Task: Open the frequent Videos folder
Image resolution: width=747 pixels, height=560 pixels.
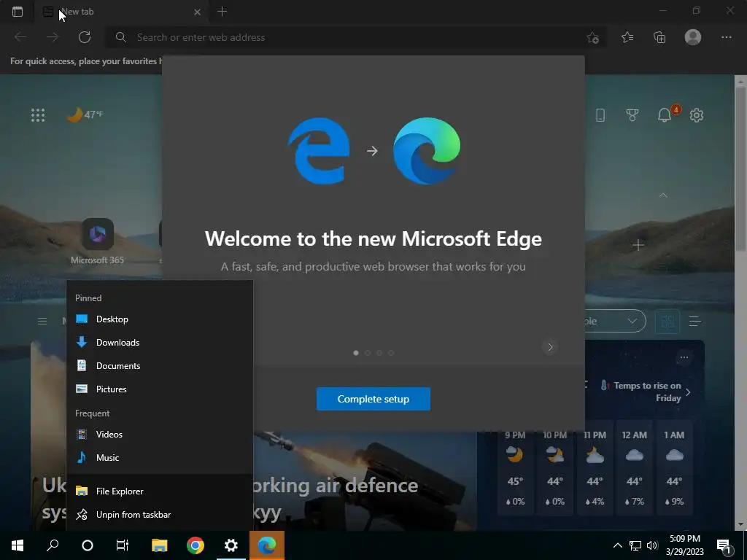Action: point(160,435)
